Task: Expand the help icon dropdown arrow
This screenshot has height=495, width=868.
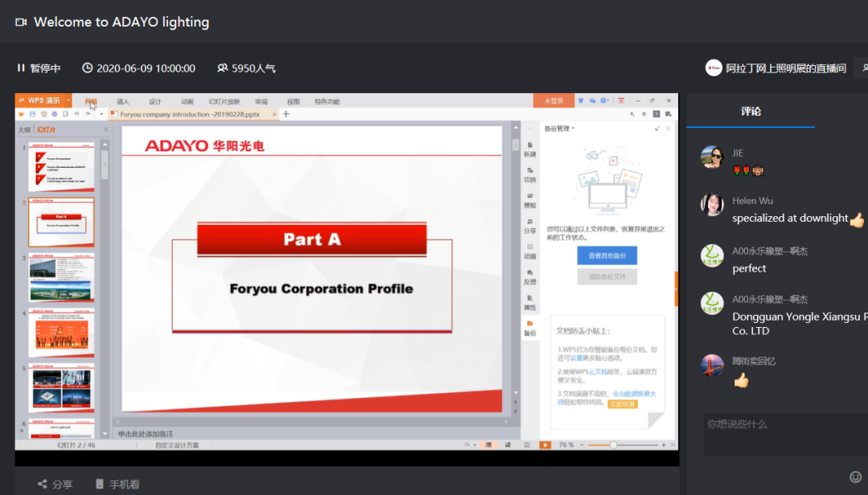Action: coord(608,100)
